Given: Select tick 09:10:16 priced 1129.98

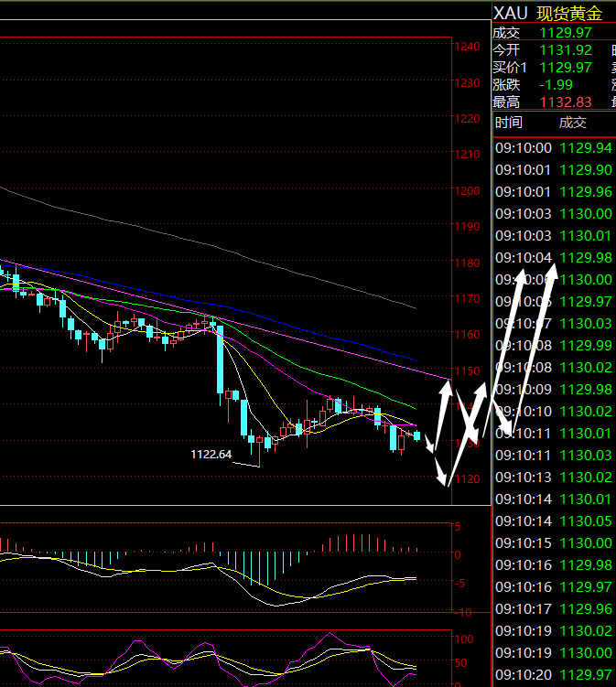Looking at the screenshot, I should click(x=554, y=565).
